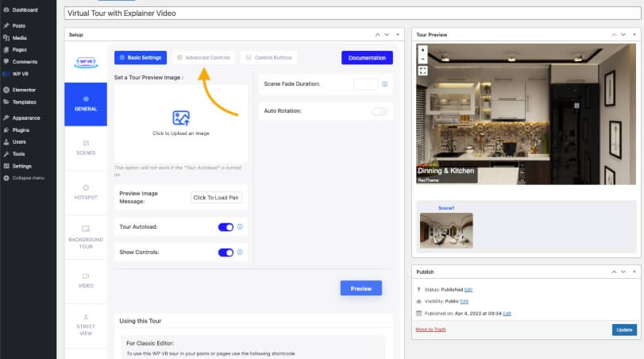The image size is (644, 359).
Task: Click the Posts pin icon
Action: coord(6,25)
